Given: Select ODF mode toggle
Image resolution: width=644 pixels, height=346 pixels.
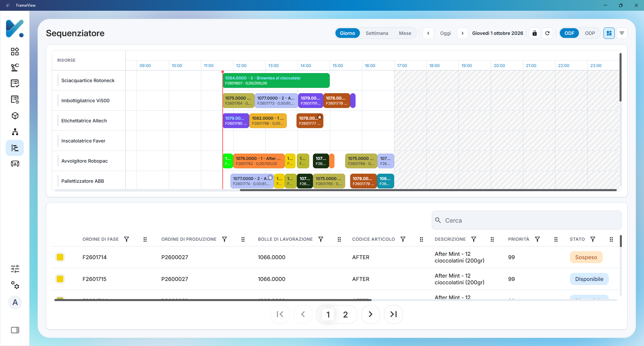Looking at the screenshot, I should click(x=569, y=33).
